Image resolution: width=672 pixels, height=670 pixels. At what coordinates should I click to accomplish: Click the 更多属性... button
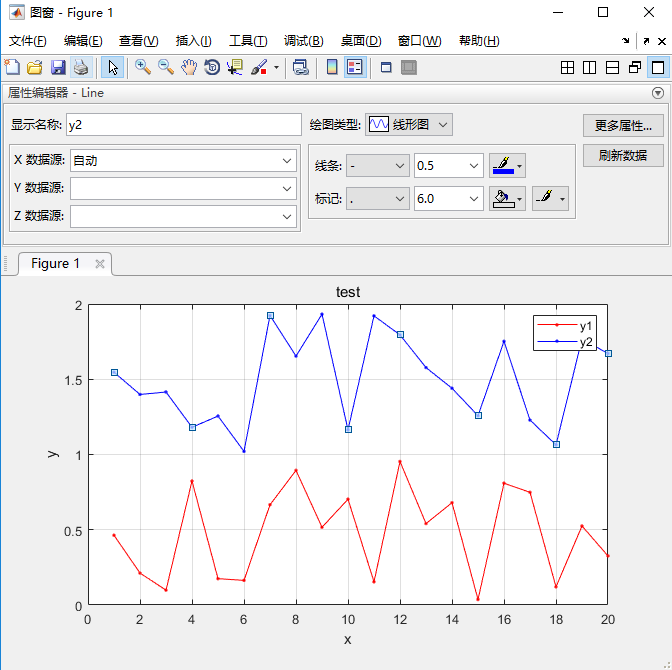coord(623,126)
